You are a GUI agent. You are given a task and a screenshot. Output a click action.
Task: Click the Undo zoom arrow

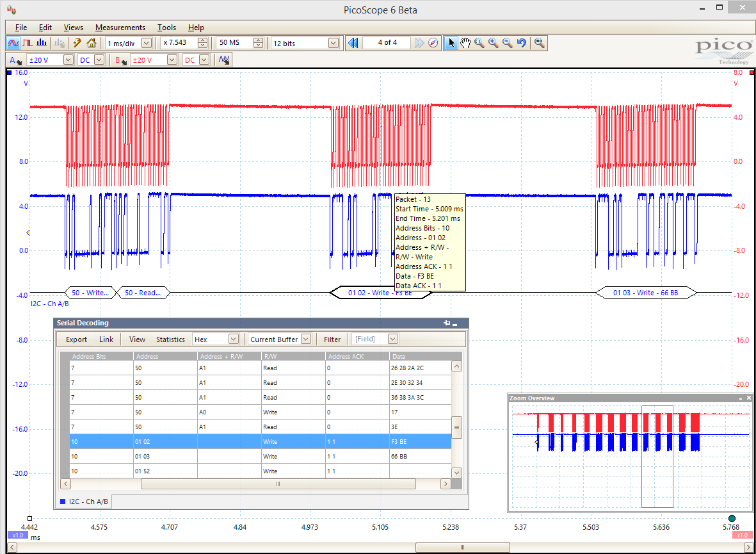tap(522, 43)
